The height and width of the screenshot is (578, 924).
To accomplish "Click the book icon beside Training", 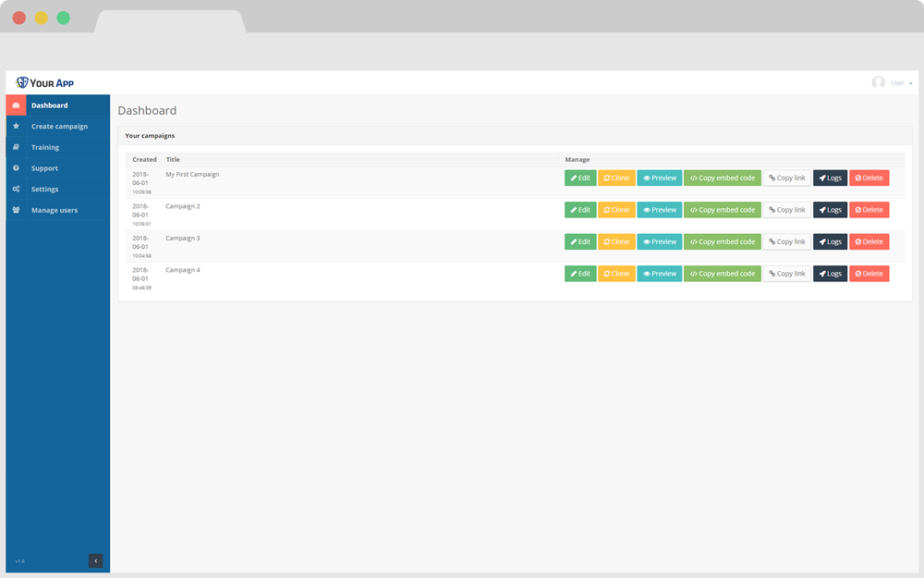I will [16, 147].
